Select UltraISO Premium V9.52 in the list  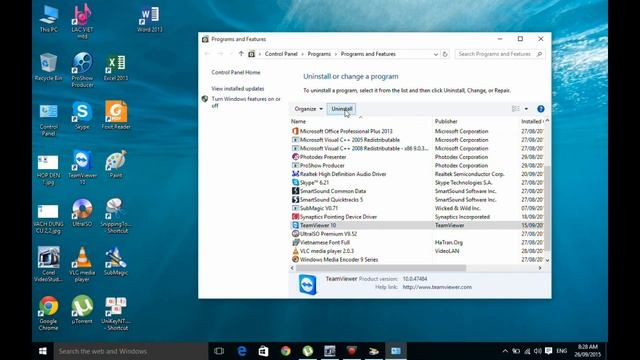click(416, 234)
